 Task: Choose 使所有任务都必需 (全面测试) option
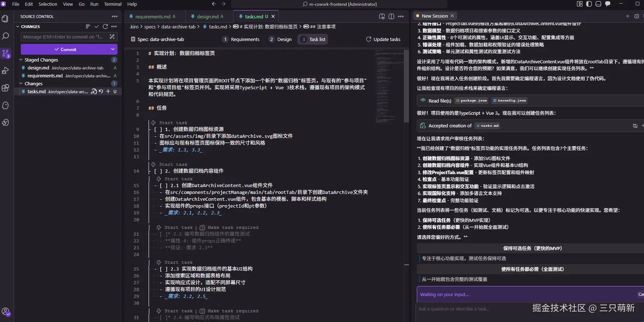tap(532, 269)
